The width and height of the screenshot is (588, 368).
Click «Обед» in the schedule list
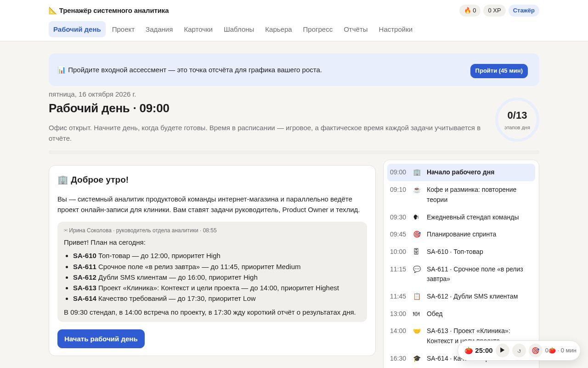click(x=461, y=314)
